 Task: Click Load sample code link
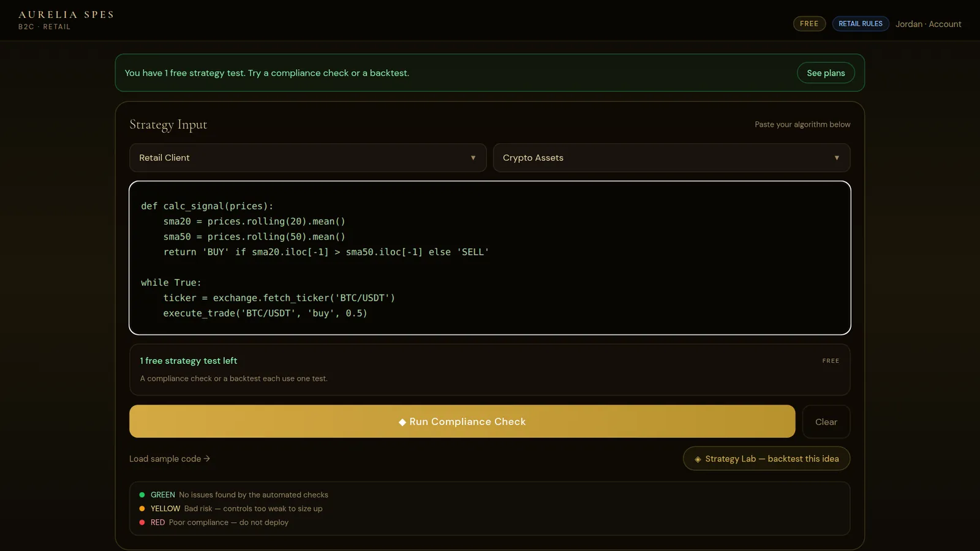tap(170, 459)
